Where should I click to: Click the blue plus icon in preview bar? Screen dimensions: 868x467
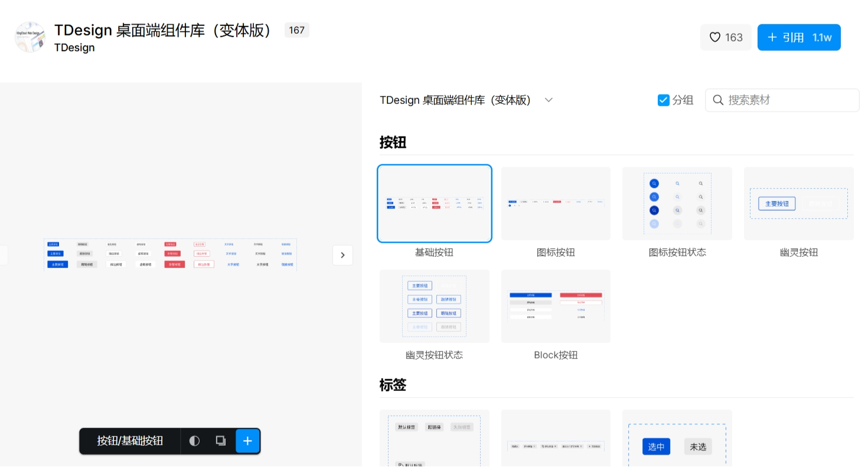coord(247,441)
